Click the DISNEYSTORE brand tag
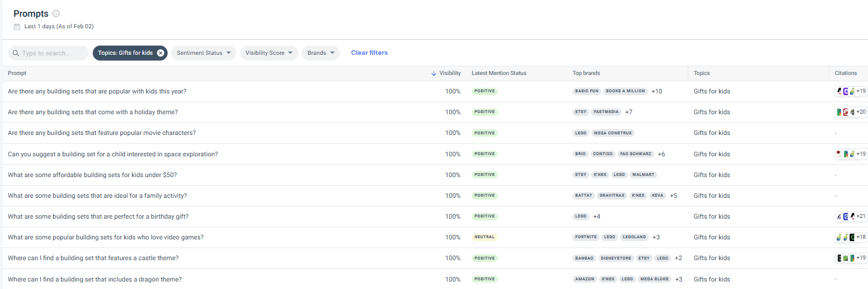Image resolution: width=868 pixels, height=289 pixels. (616, 258)
